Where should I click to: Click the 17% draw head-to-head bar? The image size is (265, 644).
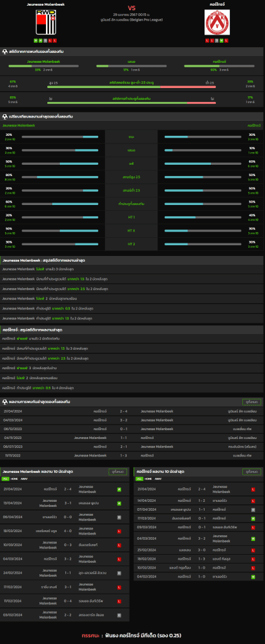pos(132,65)
